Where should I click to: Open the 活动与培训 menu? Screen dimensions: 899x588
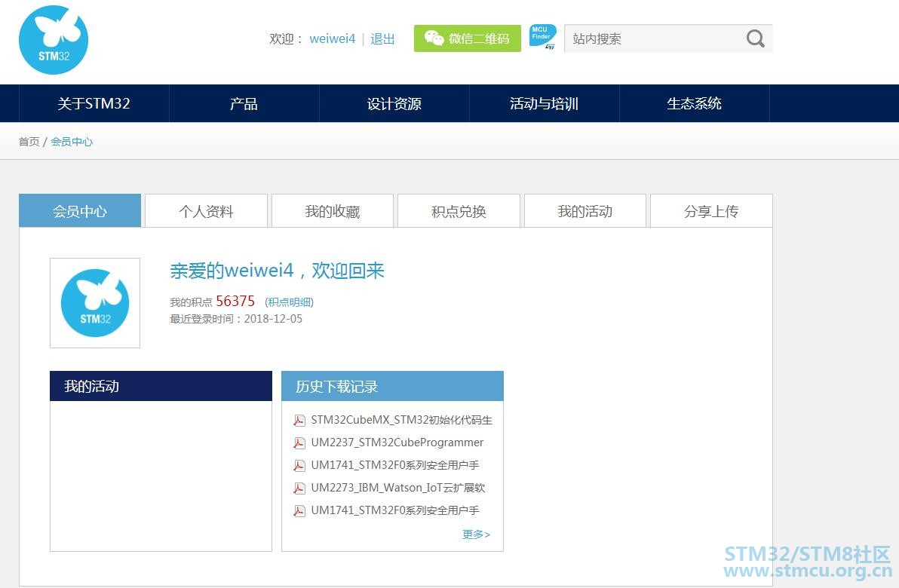[544, 103]
